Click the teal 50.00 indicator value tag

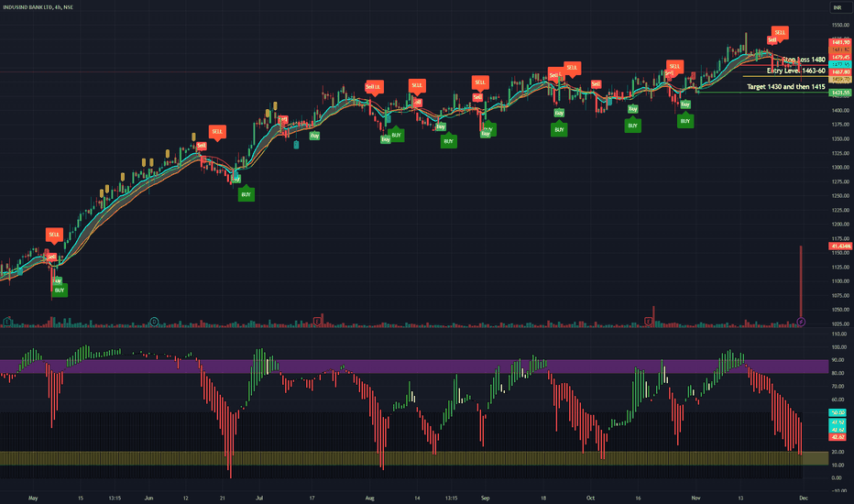(838, 413)
